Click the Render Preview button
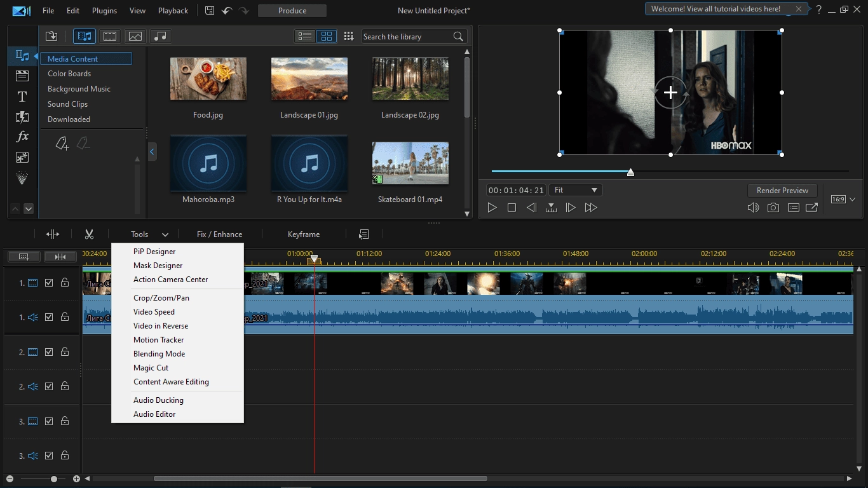The image size is (868, 488). click(782, 191)
